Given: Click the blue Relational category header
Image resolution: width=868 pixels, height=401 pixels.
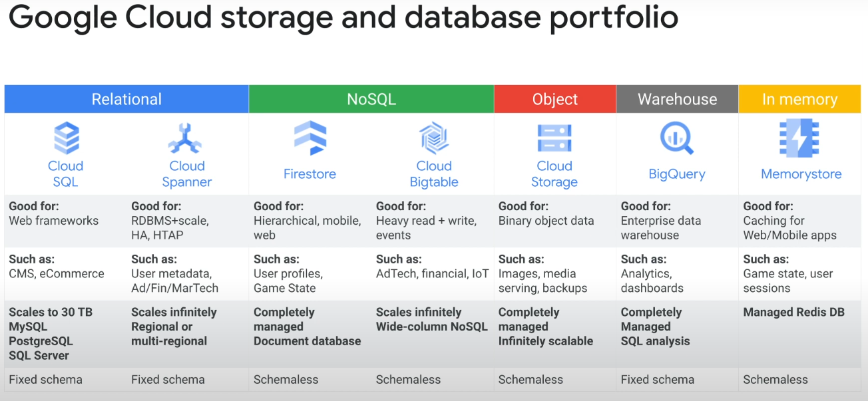Looking at the screenshot, I should click(126, 99).
